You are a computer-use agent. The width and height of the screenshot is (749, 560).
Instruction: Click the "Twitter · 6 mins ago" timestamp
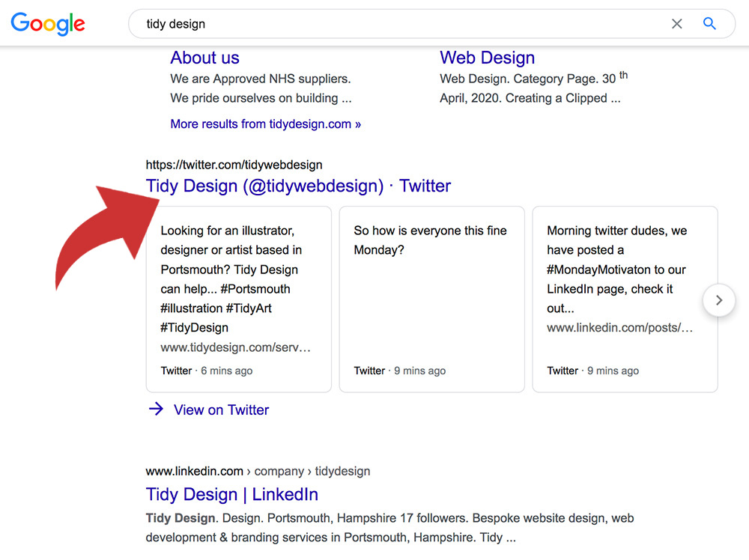(207, 371)
